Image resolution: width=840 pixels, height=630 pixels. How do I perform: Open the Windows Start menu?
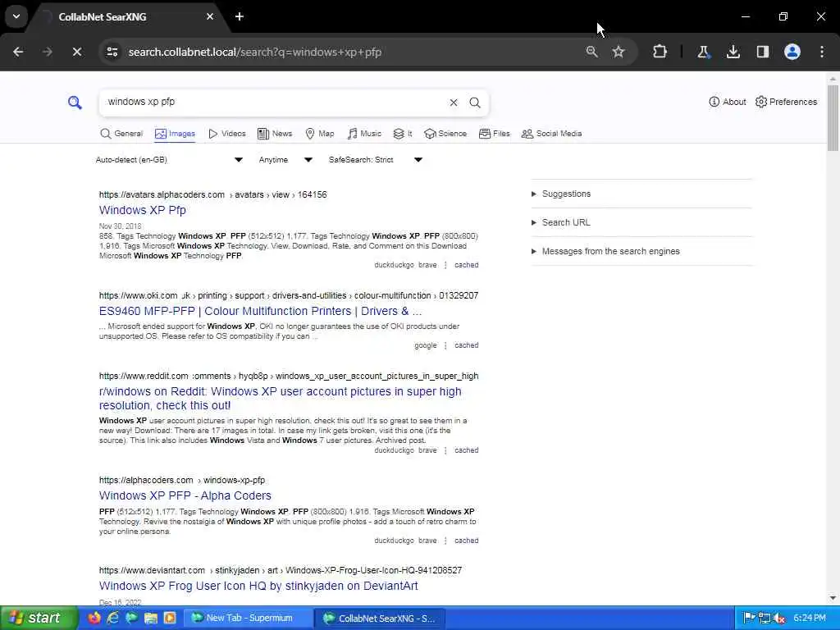coord(39,619)
